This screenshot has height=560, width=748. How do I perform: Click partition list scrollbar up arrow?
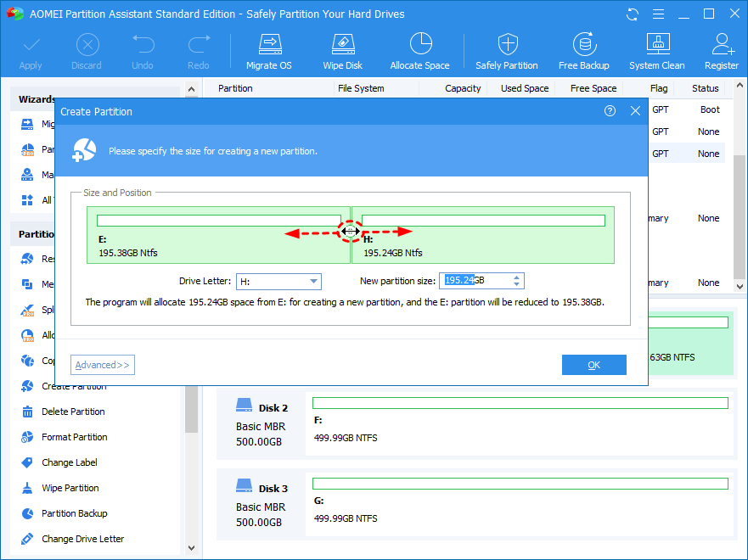tap(740, 86)
